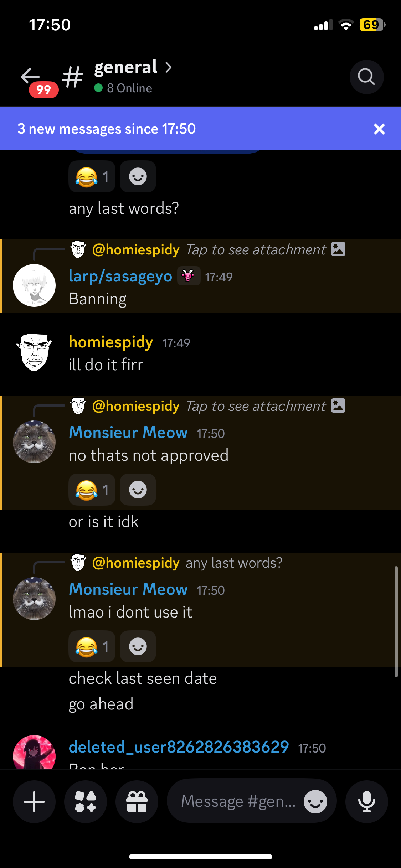Dismiss the new messages banner
401x868 pixels.
pyautogui.click(x=379, y=129)
